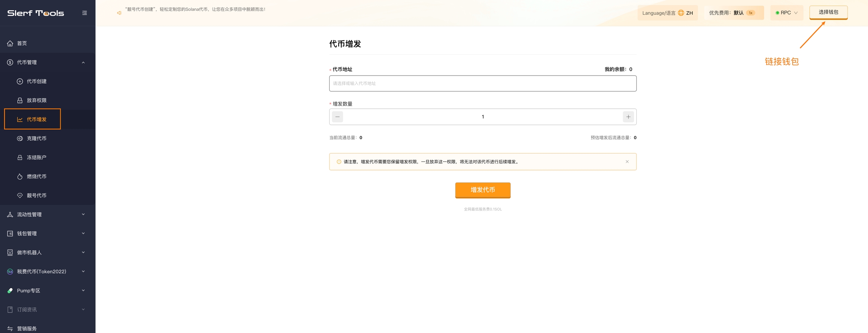The height and width of the screenshot is (333, 868).
Task: Click the 代币地址 token address input field
Action: (483, 84)
